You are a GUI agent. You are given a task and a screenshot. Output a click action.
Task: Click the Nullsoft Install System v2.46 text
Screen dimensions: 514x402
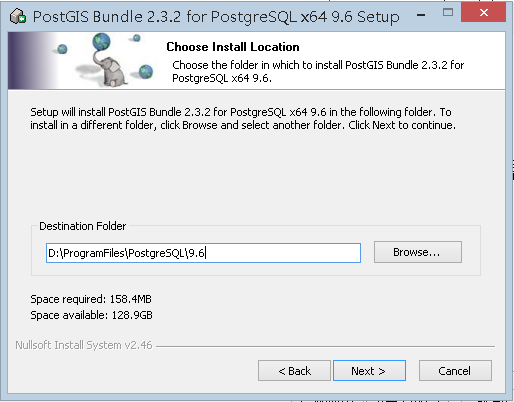(84, 345)
